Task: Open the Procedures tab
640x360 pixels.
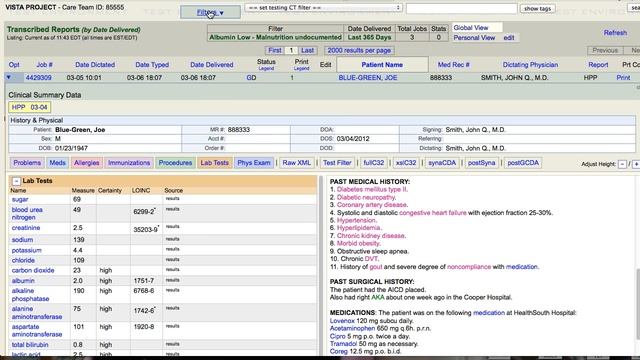Action: (175, 163)
